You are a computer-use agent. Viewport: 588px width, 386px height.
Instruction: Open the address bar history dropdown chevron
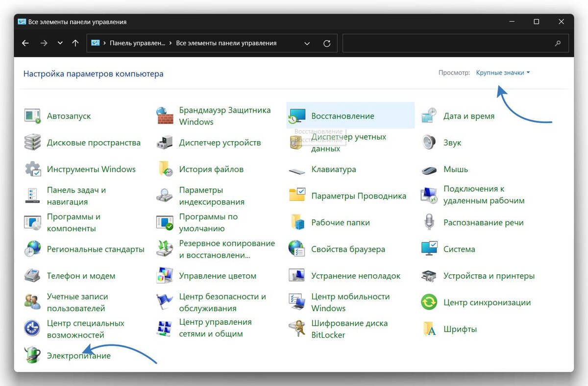[307, 43]
